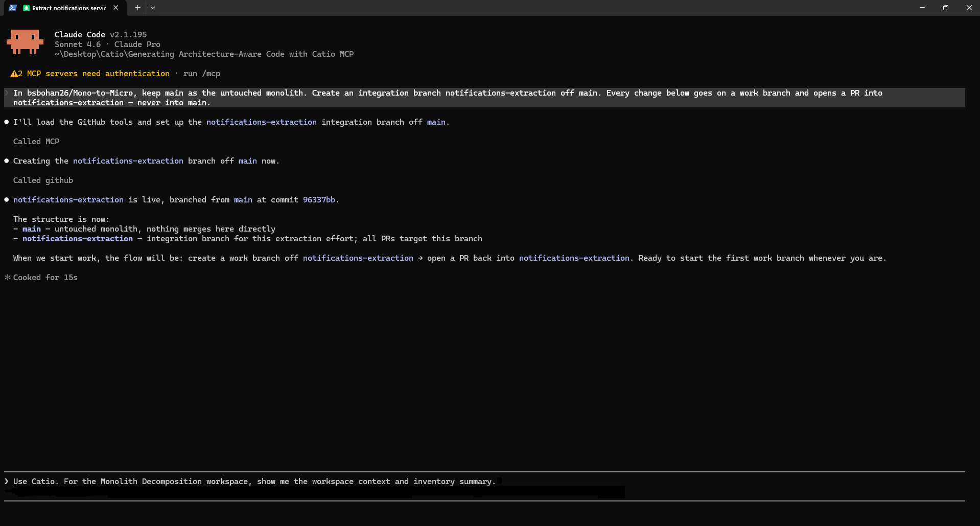Click version number v2.1.195

point(128,35)
